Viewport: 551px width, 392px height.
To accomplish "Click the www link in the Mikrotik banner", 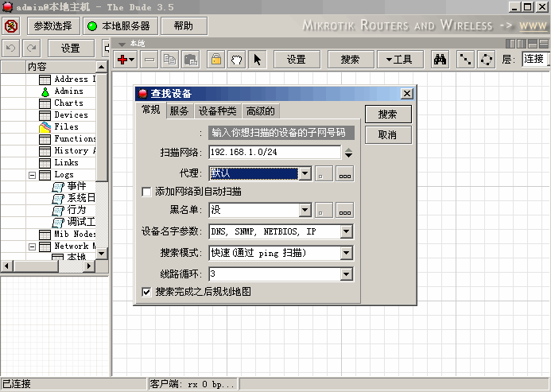I will coord(533,25).
